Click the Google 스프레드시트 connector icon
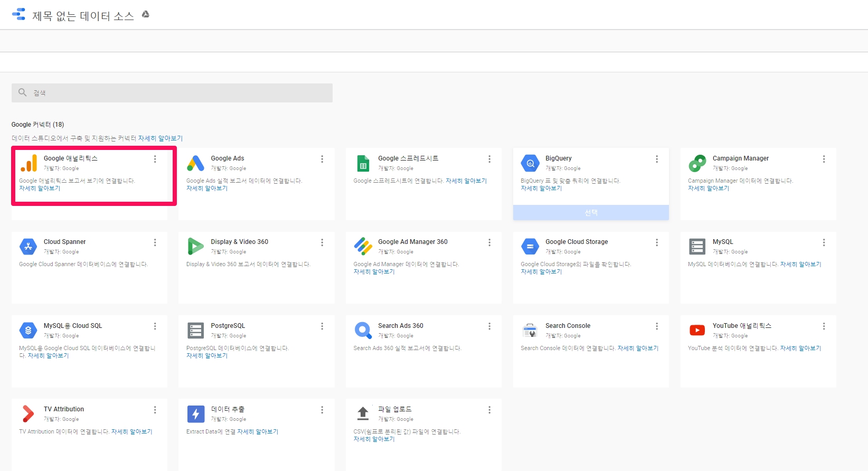Screen dimensions: 868x471 pos(363,163)
